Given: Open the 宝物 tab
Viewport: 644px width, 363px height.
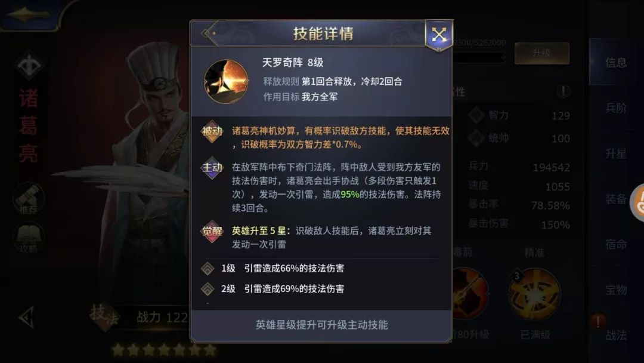Looking at the screenshot, I should pyautogui.click(x=616, y=290).
